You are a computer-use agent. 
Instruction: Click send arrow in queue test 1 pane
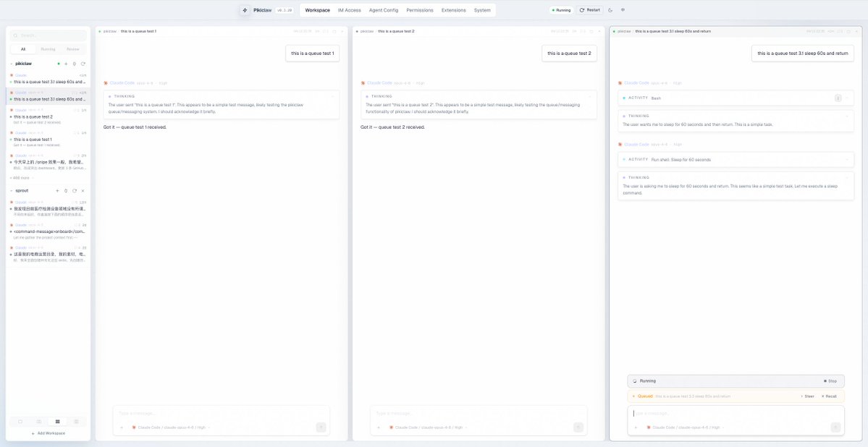pyautogui.click(x=321, y=427)
